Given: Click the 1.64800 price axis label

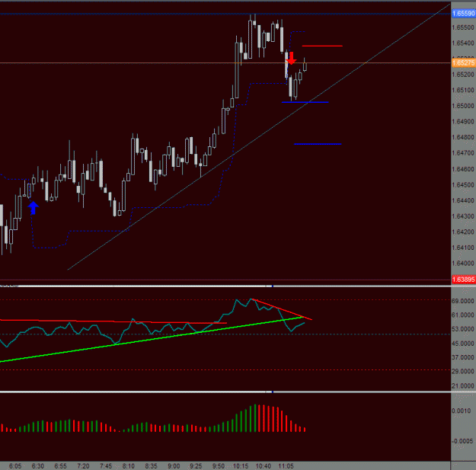Looking at the screenshot, I should click(463, 137).
